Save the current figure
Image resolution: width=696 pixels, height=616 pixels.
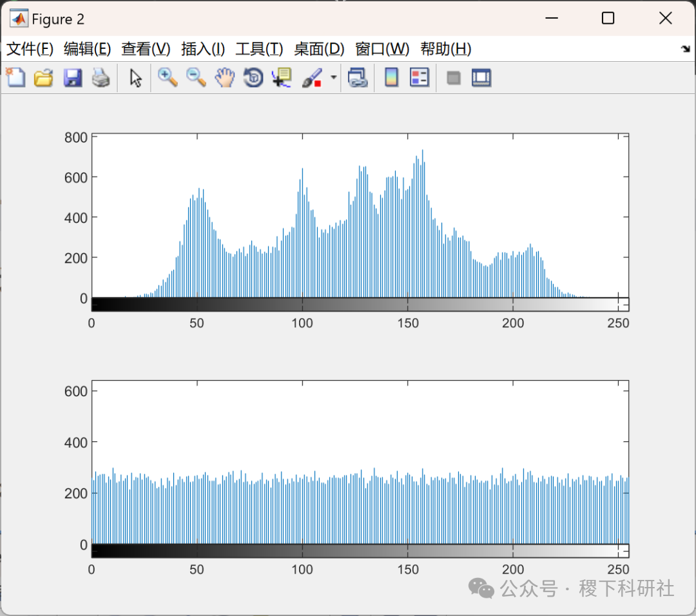coord(72,77)
